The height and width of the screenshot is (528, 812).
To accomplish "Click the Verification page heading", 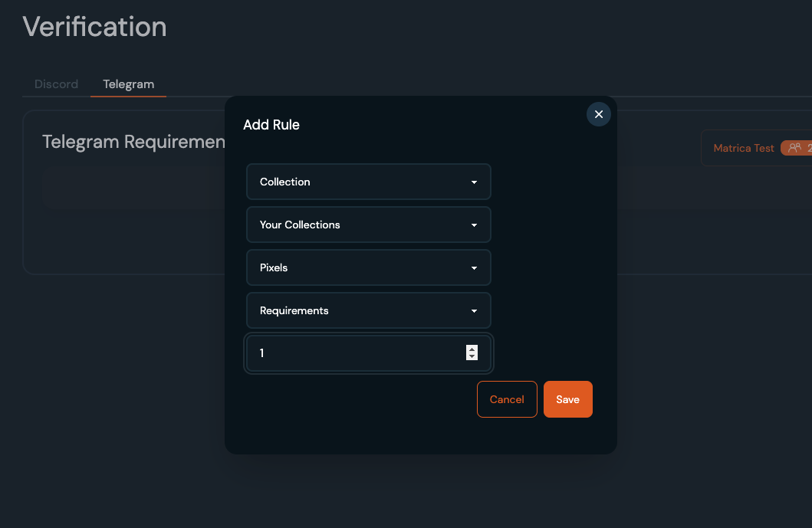I will point(94,27).
